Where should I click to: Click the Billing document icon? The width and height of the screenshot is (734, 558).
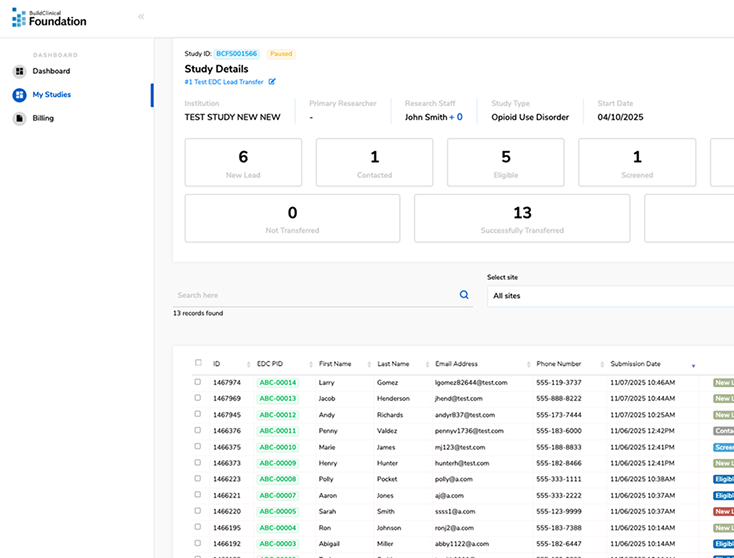(x=19, y=118)
